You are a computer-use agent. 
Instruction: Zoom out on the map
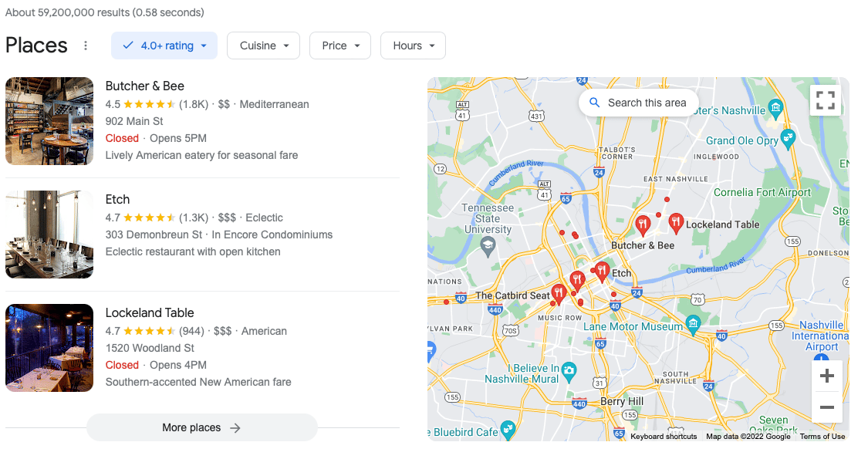click(x=827, y=407)
